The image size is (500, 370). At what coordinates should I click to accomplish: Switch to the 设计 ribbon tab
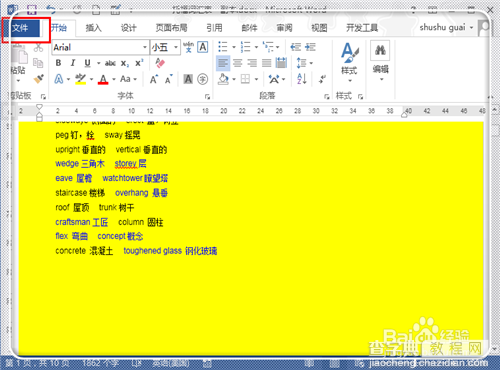pyautogui.click(x=128, y=28)
